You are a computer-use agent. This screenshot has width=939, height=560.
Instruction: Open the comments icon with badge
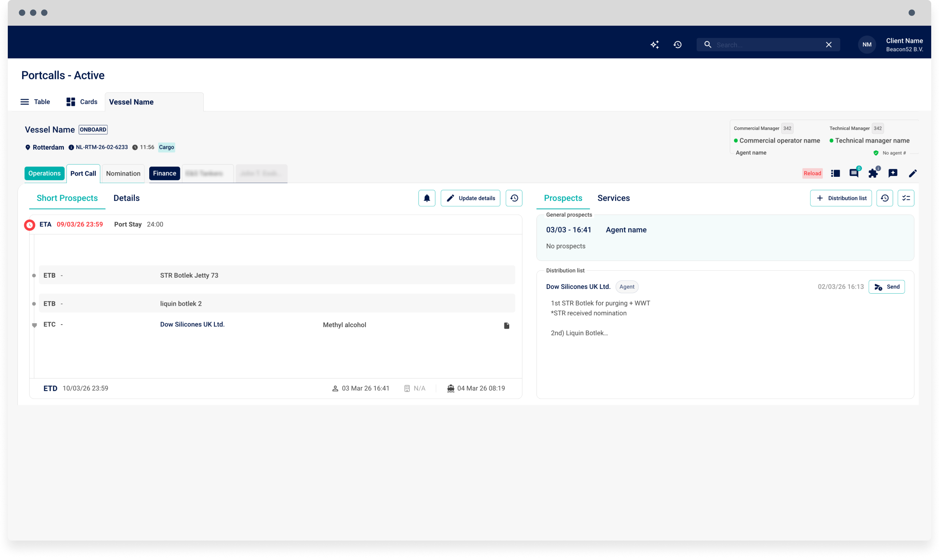coord(854,173)
